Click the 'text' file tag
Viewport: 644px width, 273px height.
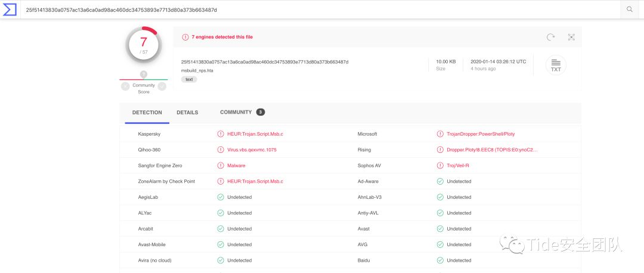coord(189,79)
